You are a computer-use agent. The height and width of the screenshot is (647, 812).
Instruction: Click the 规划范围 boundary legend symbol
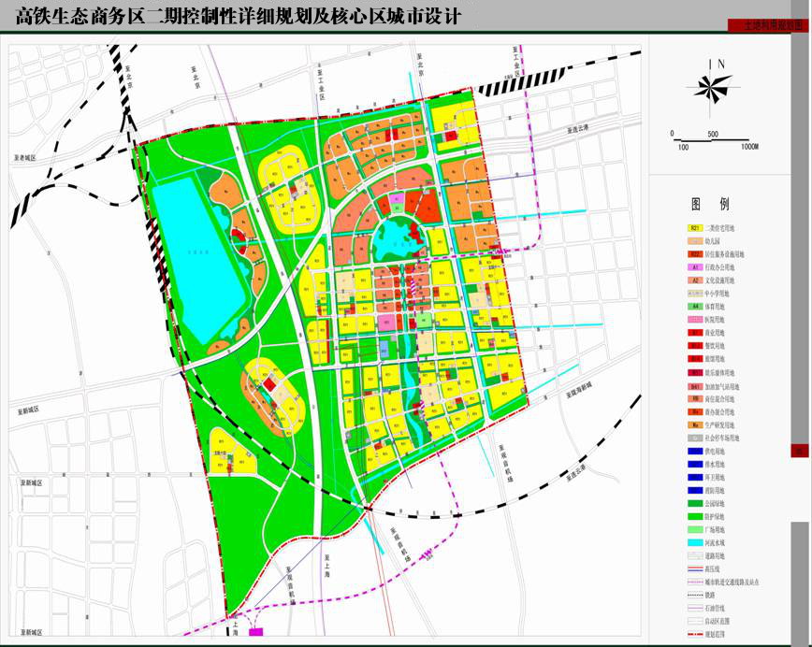tap(696, 633)
